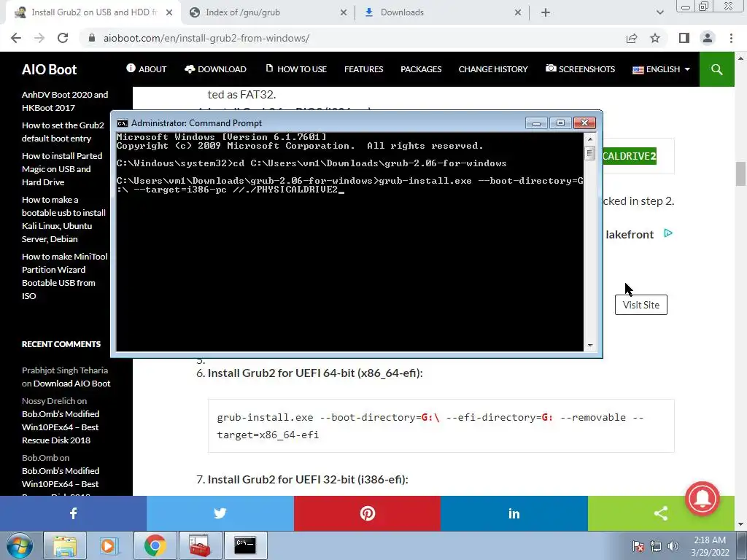
Task: Open the browser side panel icon
Action: coord(684,38)
